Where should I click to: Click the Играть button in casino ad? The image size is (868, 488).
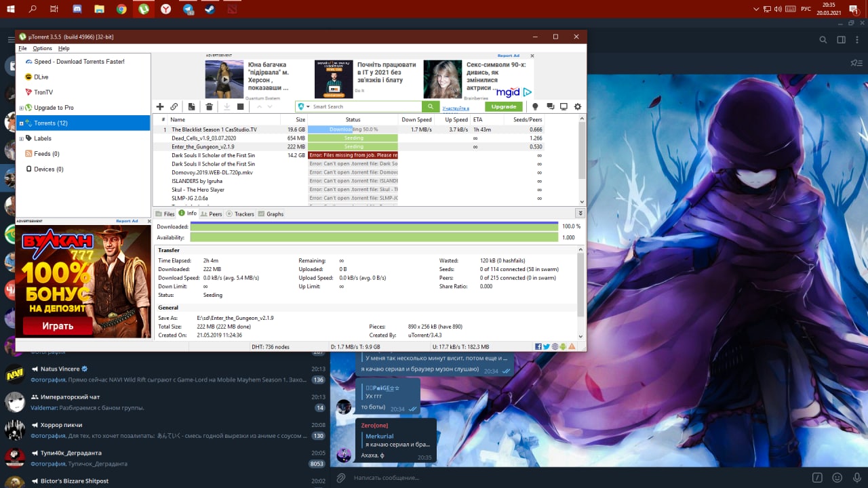(x=58, y=326)
